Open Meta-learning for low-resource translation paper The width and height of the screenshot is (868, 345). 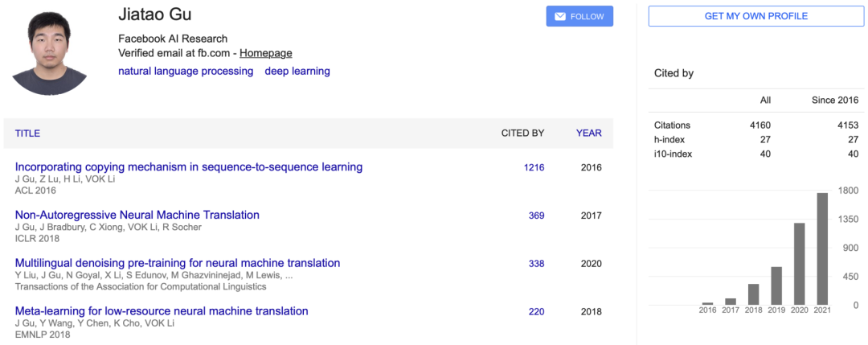point(162,311)
